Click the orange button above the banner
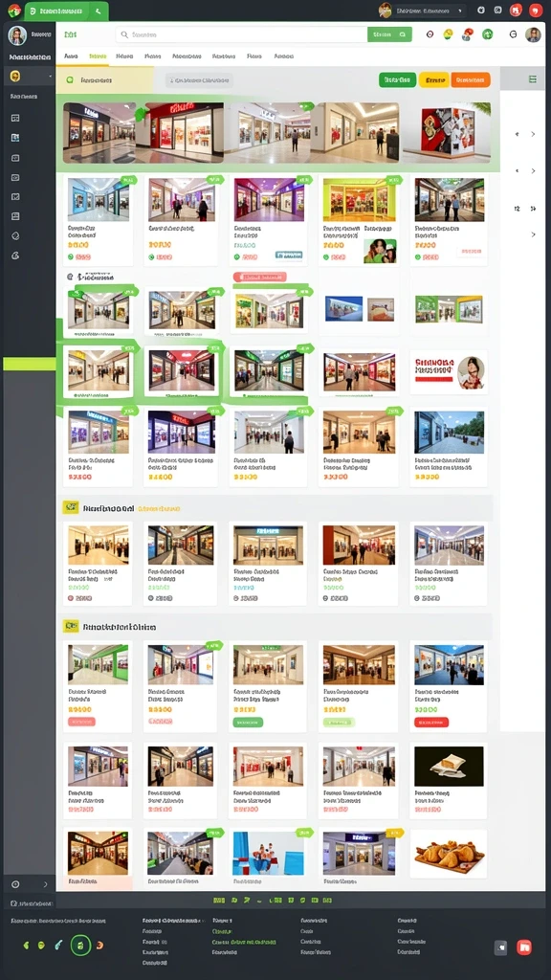The image size is (551, 980). pos(471,80)
